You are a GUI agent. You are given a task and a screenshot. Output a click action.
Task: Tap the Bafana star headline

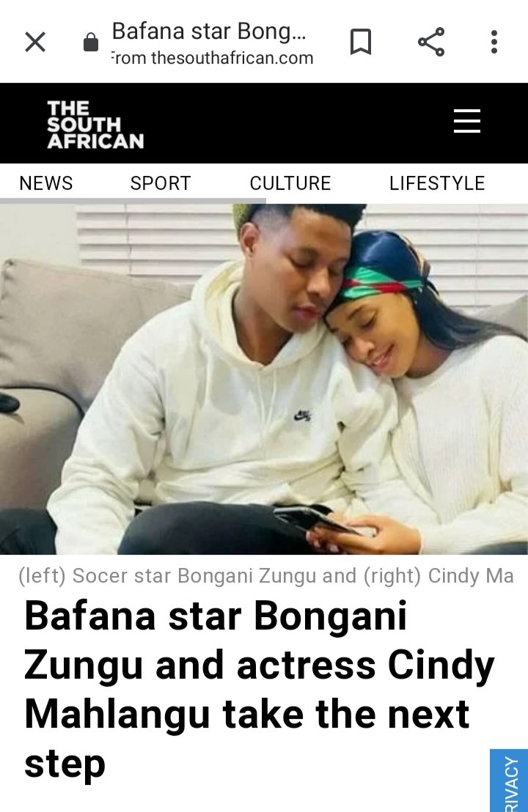pyautogui.click(x=259, y=690)
